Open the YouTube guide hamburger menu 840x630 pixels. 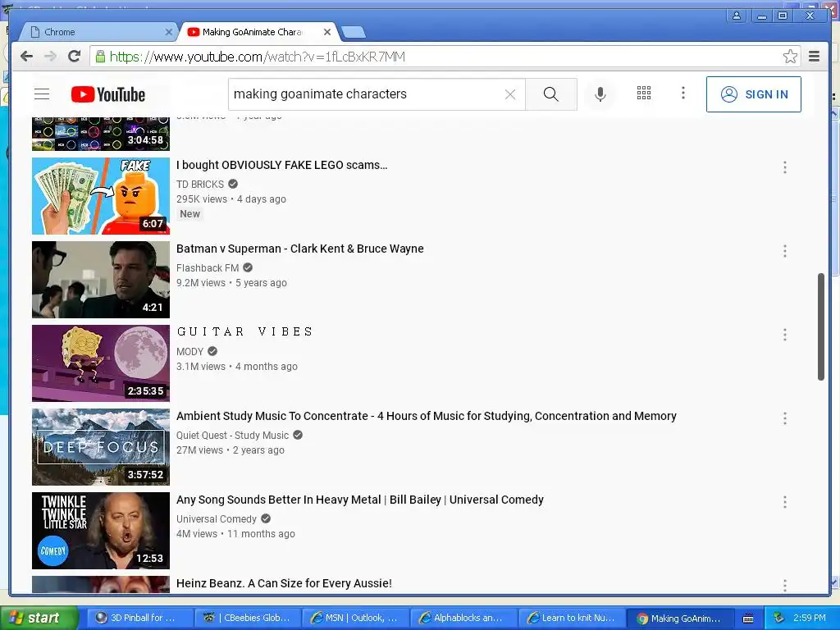(42, 94)
